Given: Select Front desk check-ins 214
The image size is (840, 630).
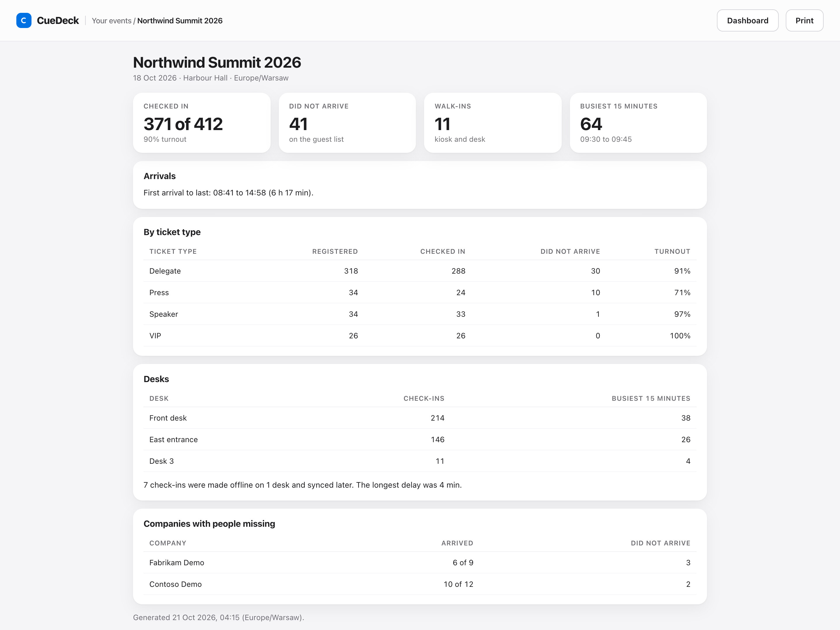Looking at the screenshot, I should click(437, 418).
